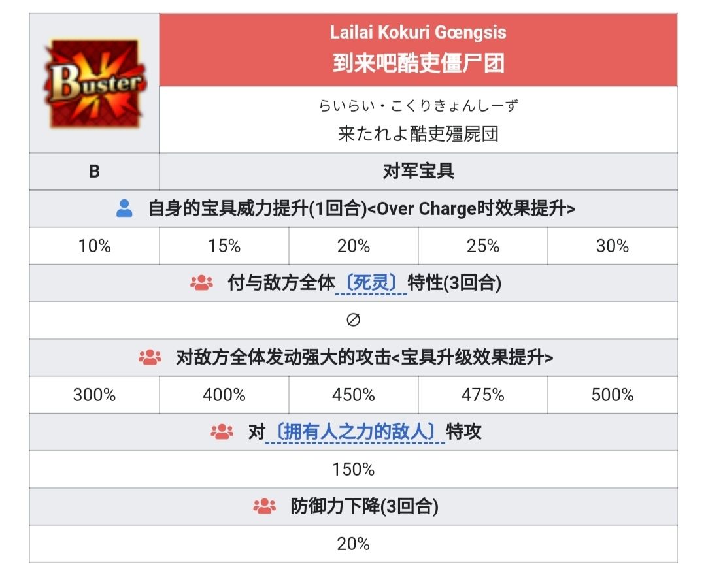The height and width of the screenshot is (588, 706).
Task: Click the Japanese name 来たれよ酷吏殭屍団
Action: coord(418,135)
